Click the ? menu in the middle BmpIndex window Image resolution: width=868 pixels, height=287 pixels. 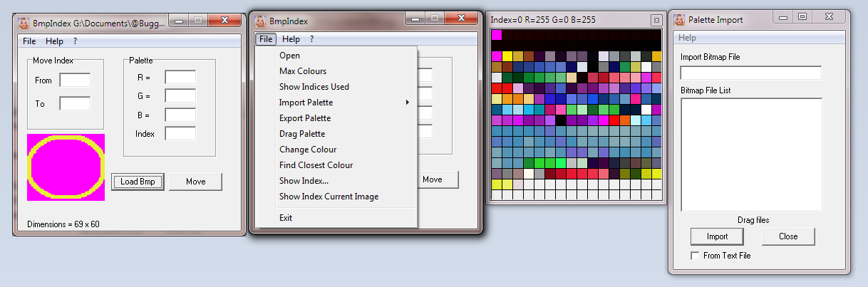coord(311,39)
